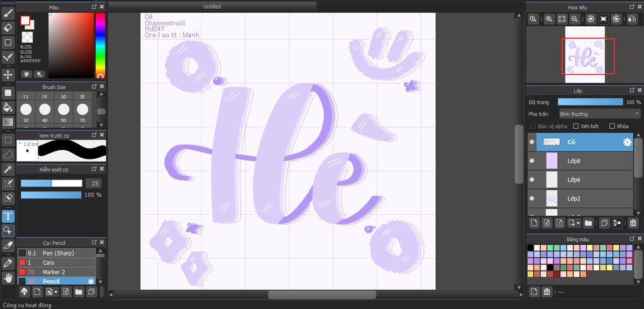Select the Operation tool
Image resolution: width=644 pixels, height=309 pixels.
coord(8,230)
